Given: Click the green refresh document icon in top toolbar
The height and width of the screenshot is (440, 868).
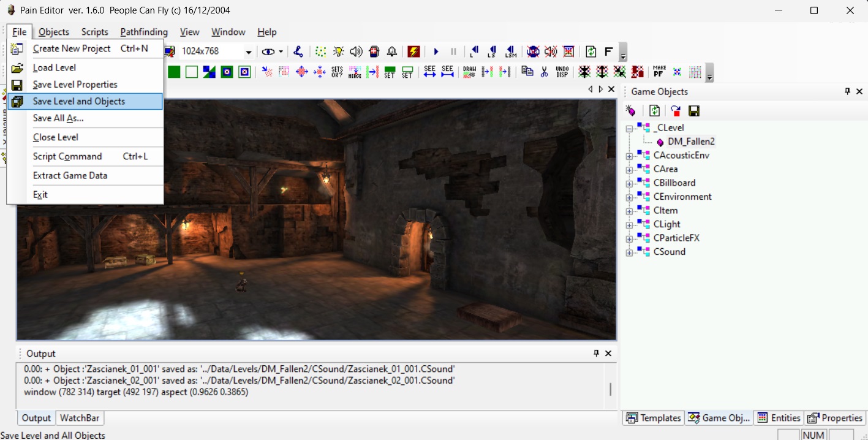Looking at the screenshot, I should coord(591,51).
